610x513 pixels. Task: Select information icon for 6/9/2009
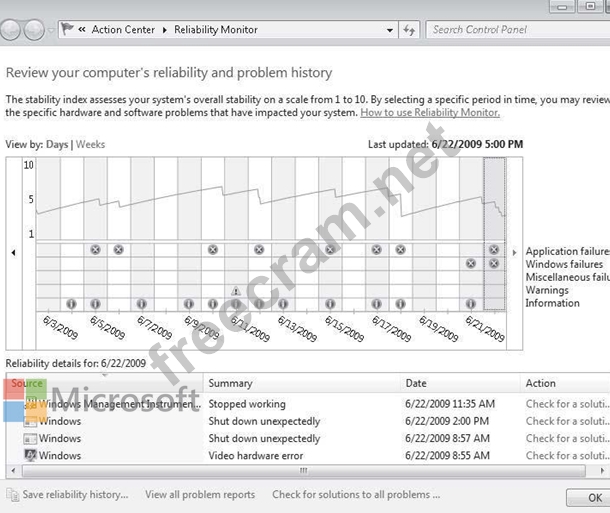coord(189,304)
